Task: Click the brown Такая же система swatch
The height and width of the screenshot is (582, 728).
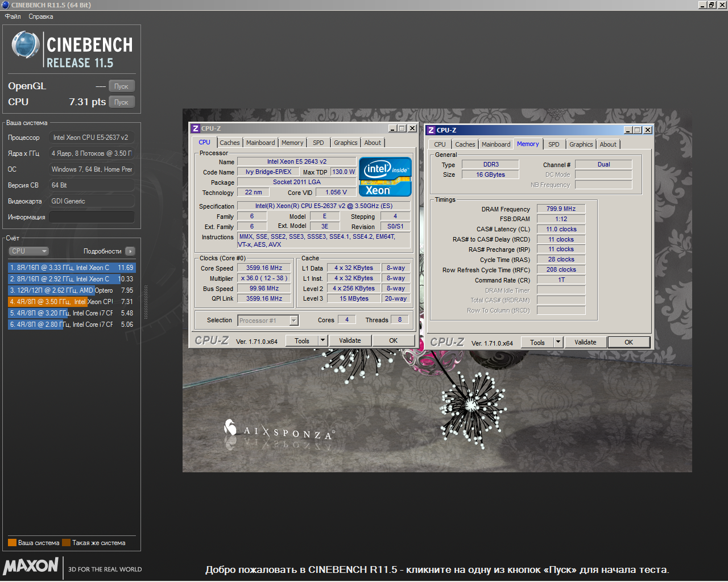Action: 66,543
